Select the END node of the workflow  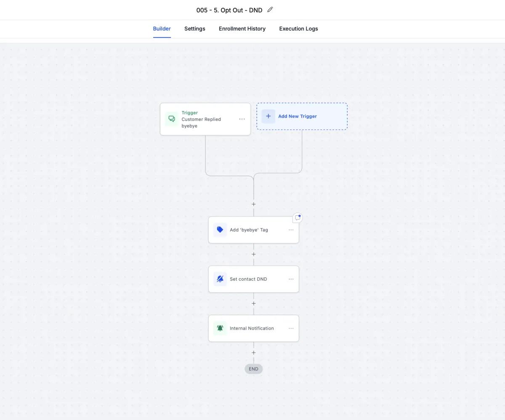click(254, 369)
